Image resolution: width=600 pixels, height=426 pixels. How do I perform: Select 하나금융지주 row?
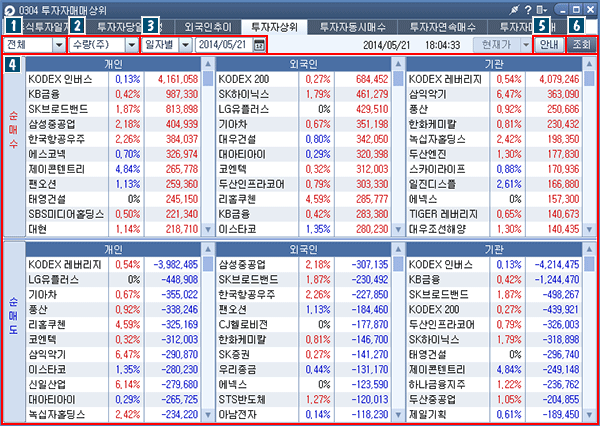[x=494, y=384]
